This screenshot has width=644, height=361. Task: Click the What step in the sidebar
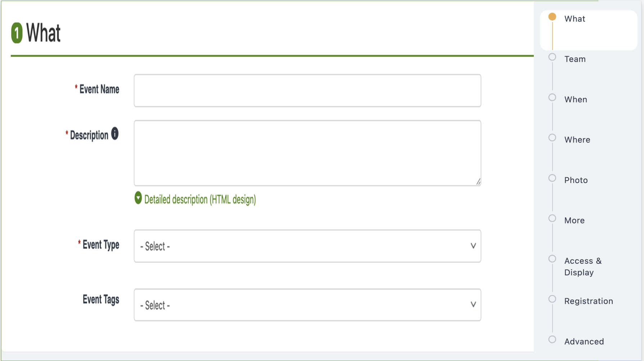pyautogui.click(x=574, y=18)
